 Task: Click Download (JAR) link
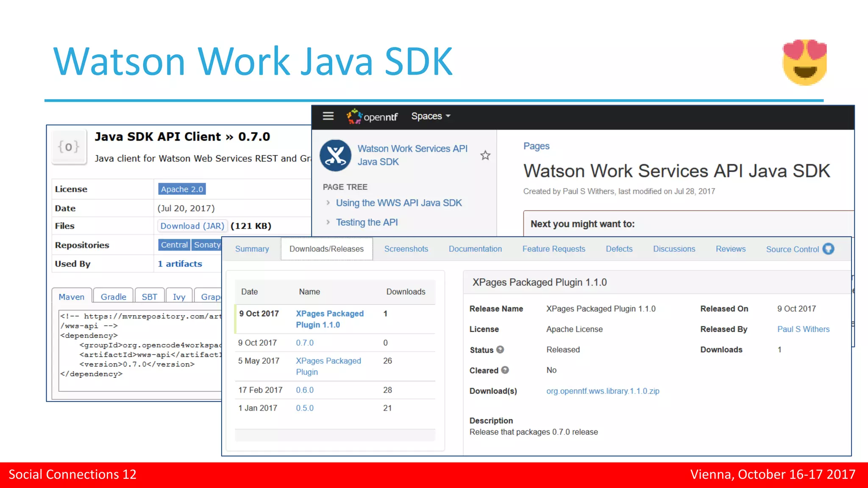coord(192,226)
